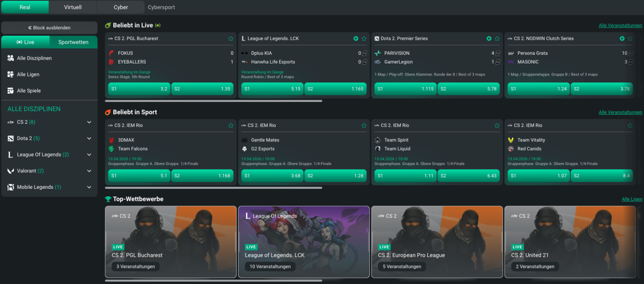The image size is (644, 284).
Task: Click the PARIVISION team logo
Action: [378, 53]
